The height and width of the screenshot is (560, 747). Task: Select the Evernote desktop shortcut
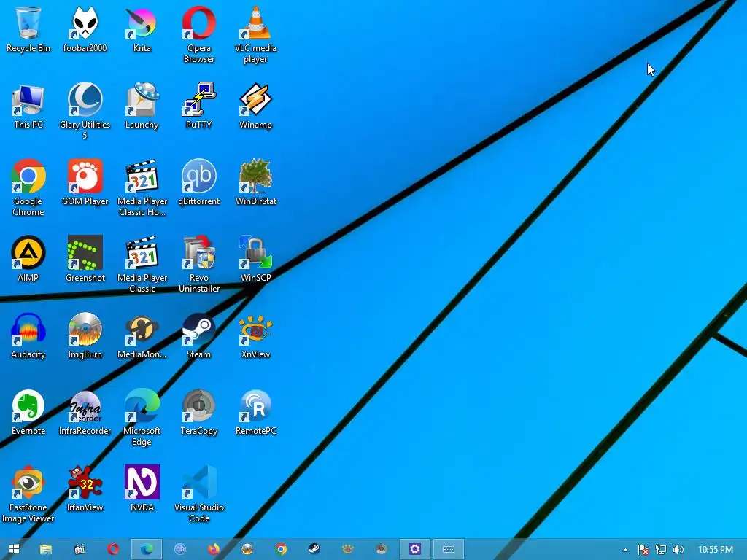(28, 413)
